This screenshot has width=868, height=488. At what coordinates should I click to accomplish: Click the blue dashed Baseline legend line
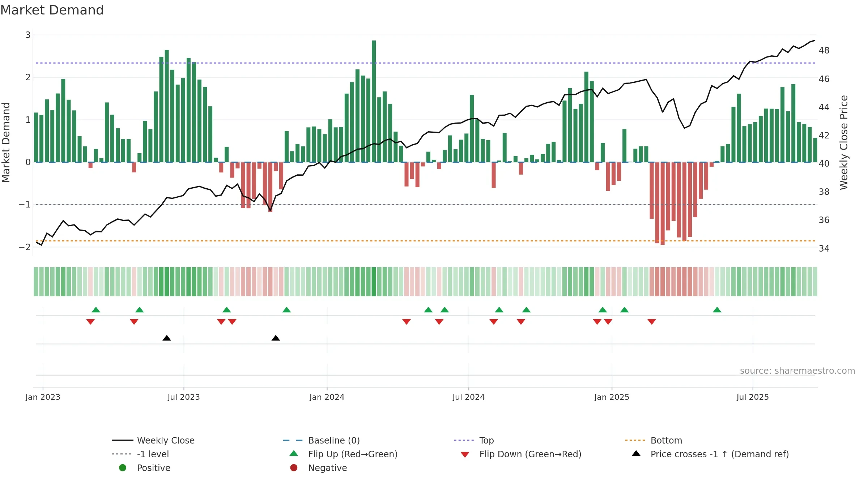pos(293,440)
